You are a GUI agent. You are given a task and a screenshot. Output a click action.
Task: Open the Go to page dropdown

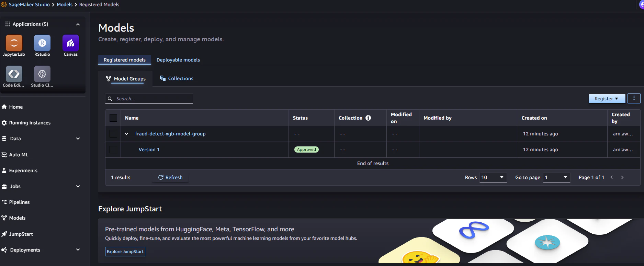click(x=556, y=177)
